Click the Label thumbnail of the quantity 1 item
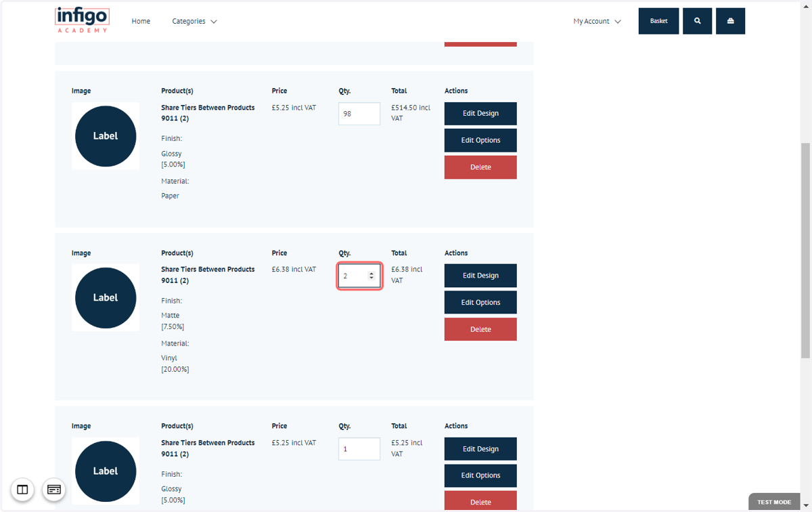 pos(106,471)
